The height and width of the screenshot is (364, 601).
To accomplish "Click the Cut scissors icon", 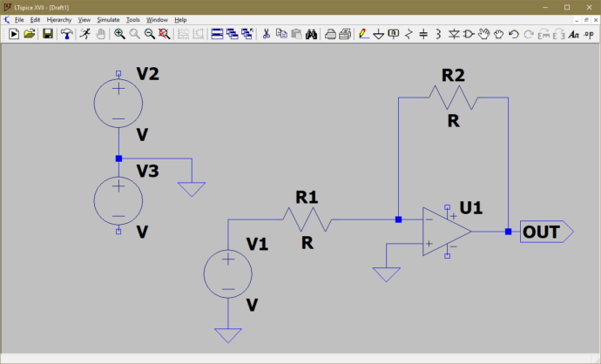I will [267, 34].
